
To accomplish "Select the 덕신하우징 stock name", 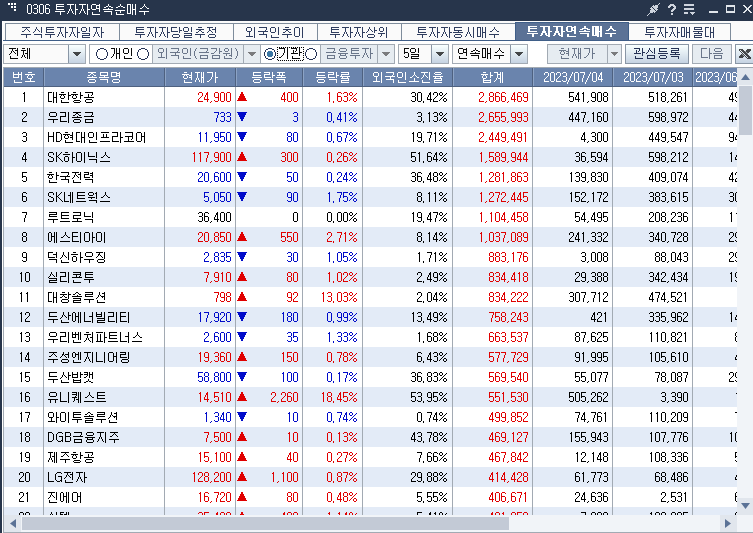I will [x=76, y=258].
